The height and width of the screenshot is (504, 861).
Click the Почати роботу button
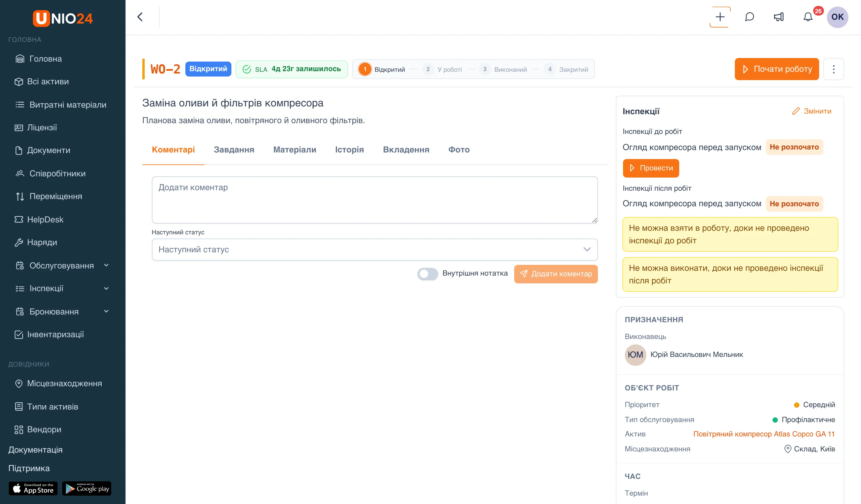point(777,69)
